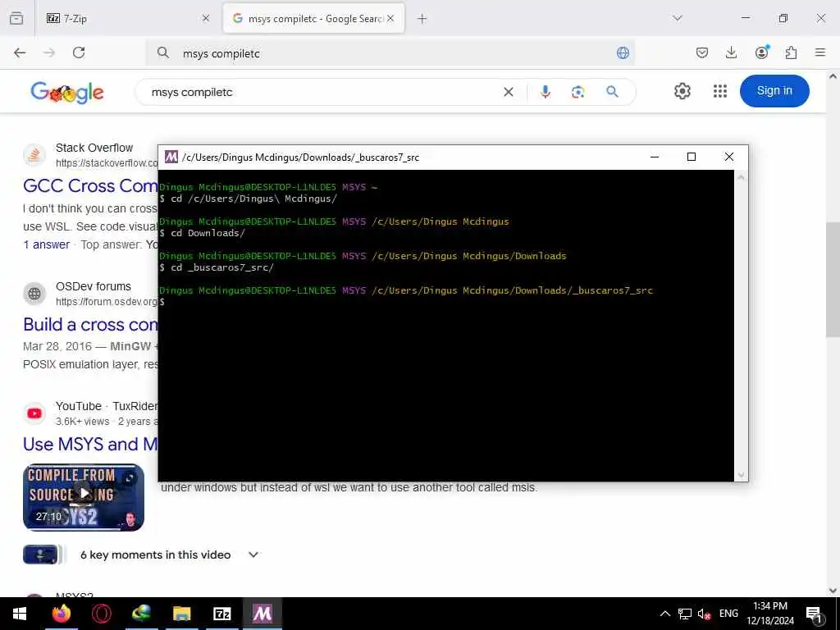Close the 7-Zip tab
The image size is (840, 630).
(206, 18)
